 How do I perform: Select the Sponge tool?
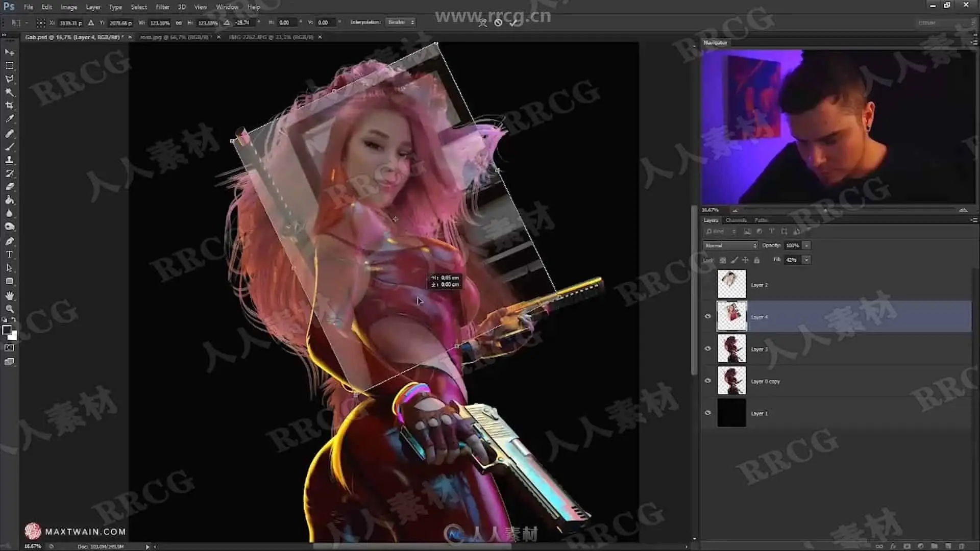click(9, 227)
